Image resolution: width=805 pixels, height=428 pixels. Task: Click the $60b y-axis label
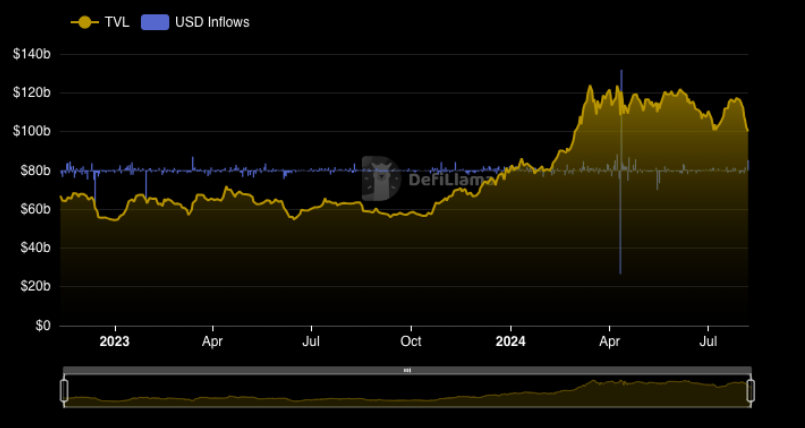35,209
